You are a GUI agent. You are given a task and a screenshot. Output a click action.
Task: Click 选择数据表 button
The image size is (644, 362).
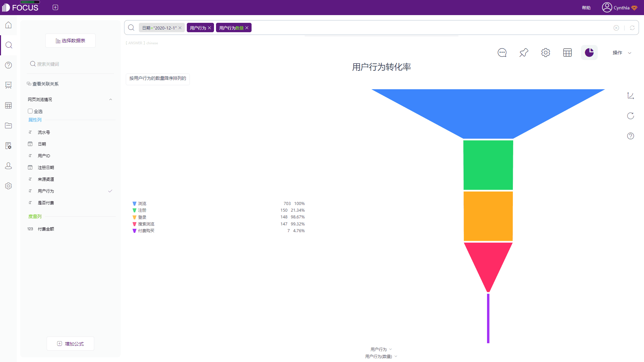click(x=70, y=41)
